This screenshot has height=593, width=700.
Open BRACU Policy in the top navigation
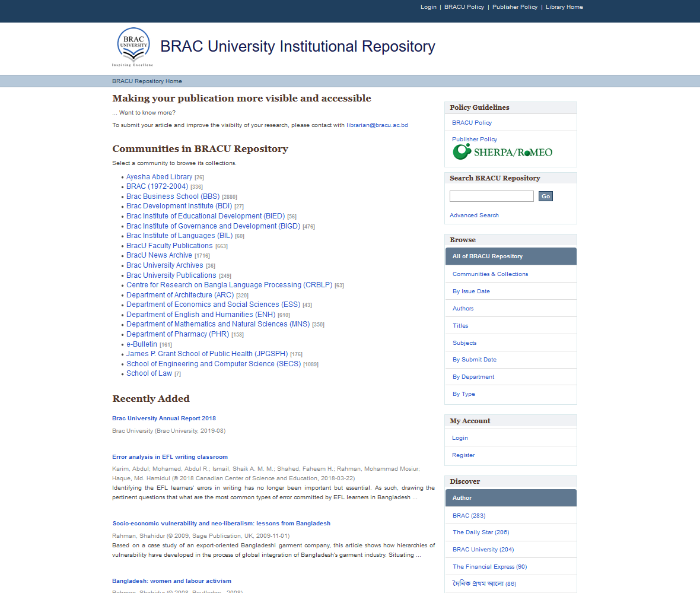point(464,7)
